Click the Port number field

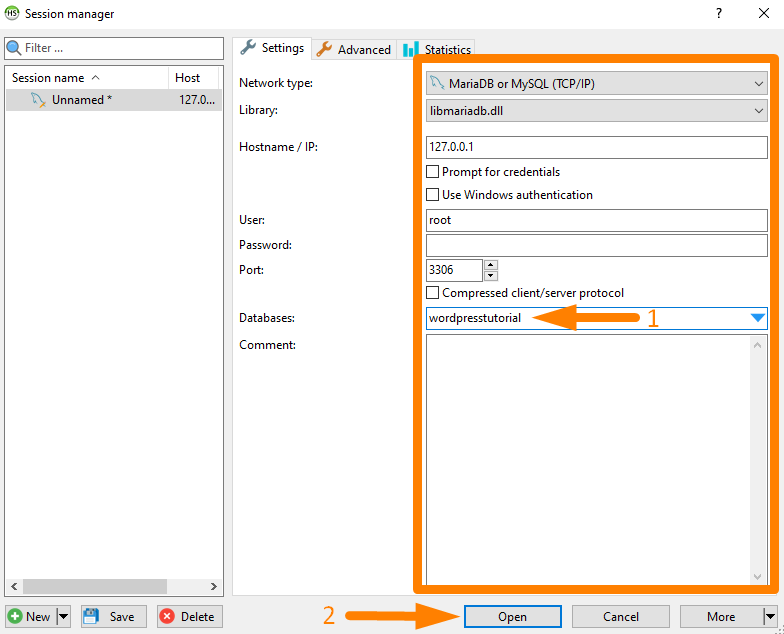point(454,270)
